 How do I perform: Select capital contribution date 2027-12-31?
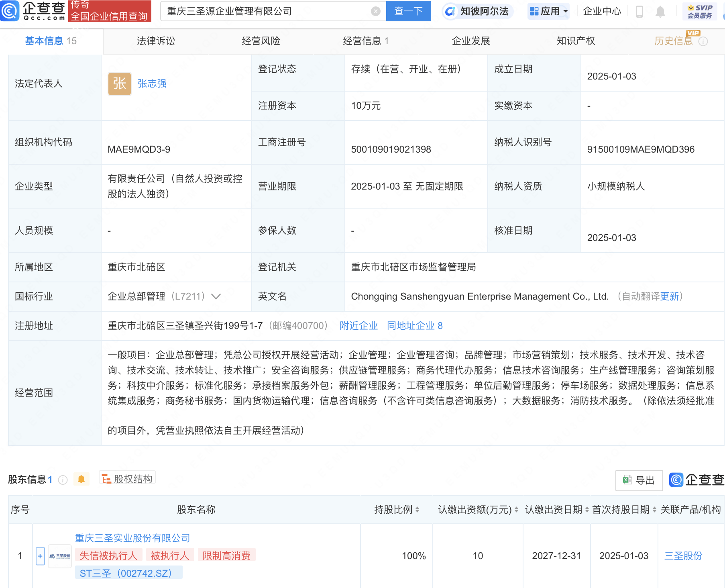pyautogui.click(x=556, y=556)
